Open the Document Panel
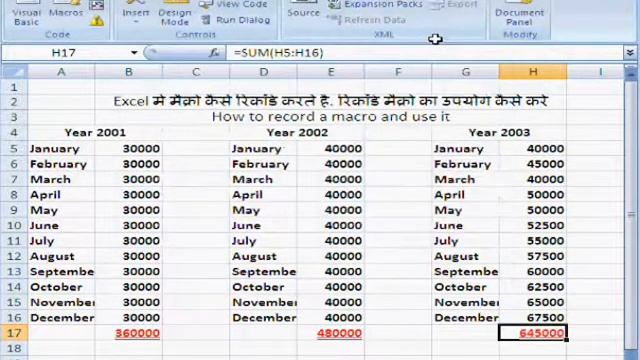The image size is (640, 360). pyautogui.click(x=519, y=14)
